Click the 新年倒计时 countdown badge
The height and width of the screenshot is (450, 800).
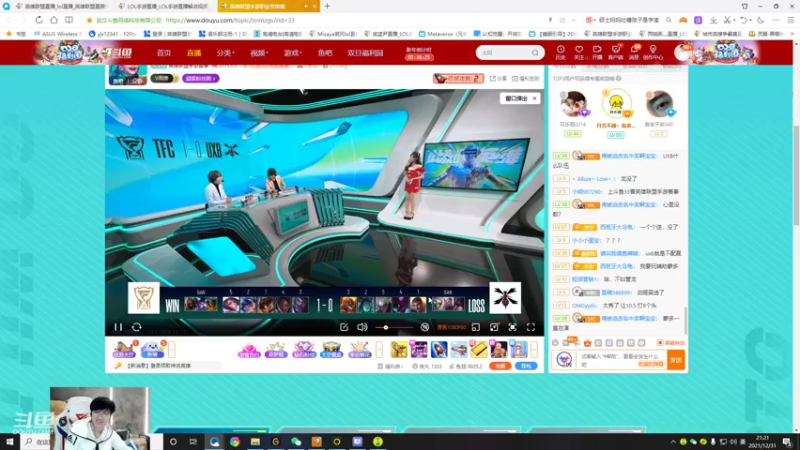pos(419,54)
